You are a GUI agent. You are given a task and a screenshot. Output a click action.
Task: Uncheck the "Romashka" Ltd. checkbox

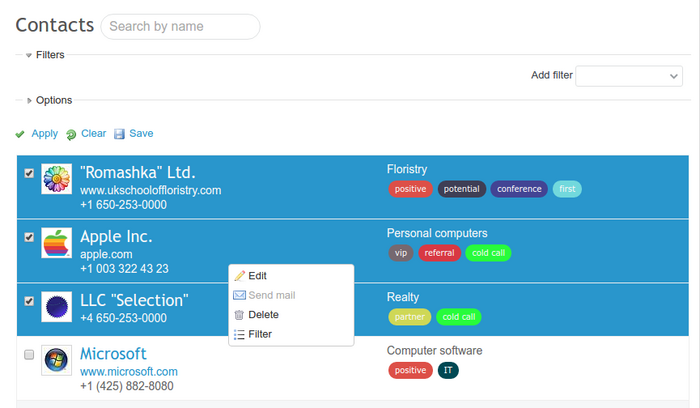pos(29,173)
